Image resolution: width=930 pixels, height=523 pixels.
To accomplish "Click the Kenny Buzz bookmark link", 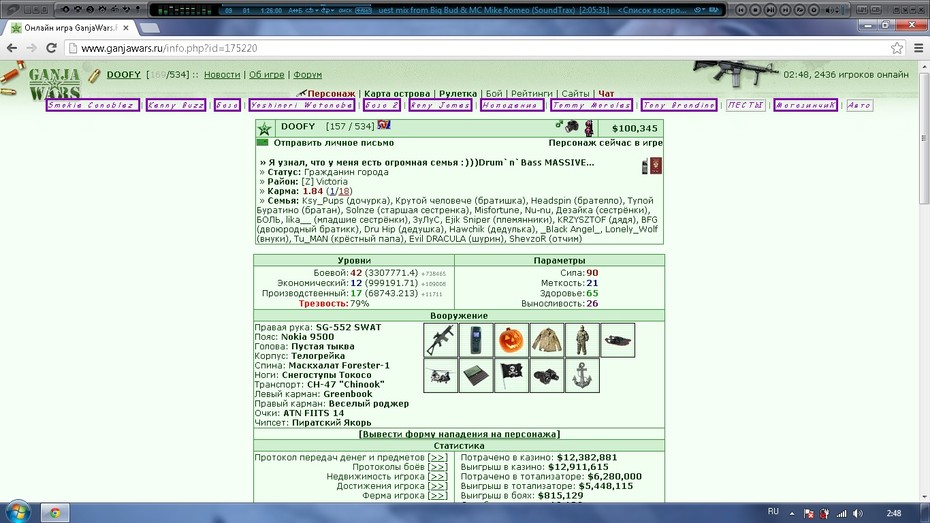I will [x=176, y=105].
